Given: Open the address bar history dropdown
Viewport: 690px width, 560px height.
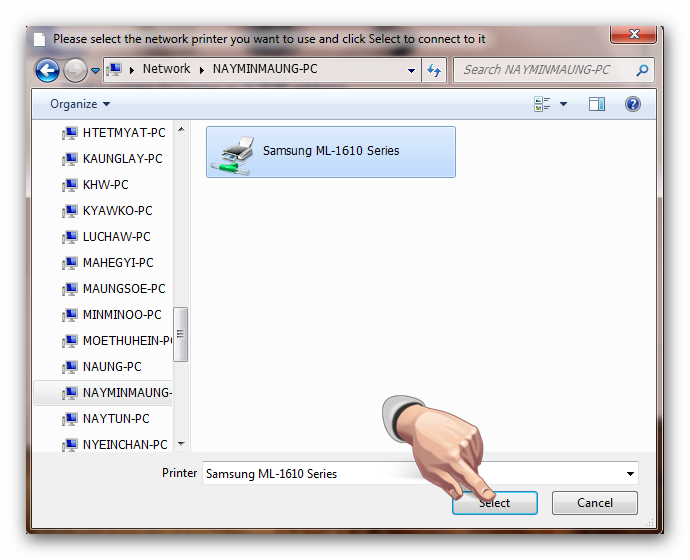Looking at the screenshot, I should click(411, 70).
